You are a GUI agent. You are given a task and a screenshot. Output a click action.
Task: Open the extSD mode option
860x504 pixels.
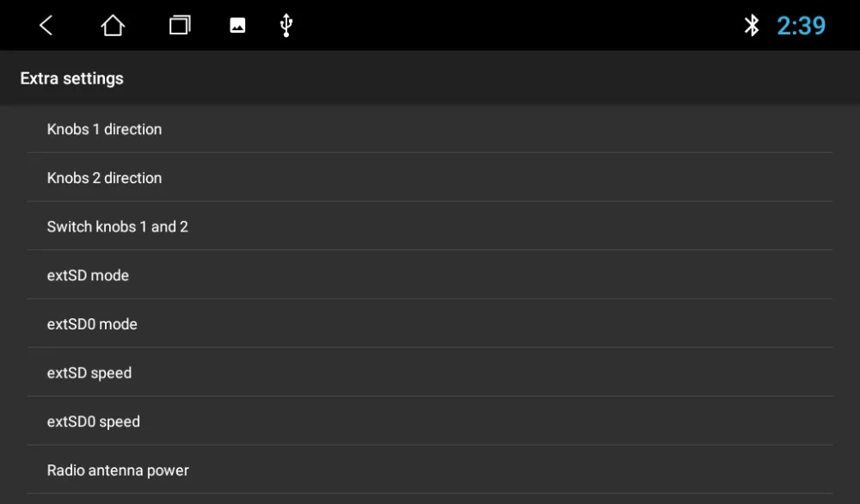pos(430,275)
